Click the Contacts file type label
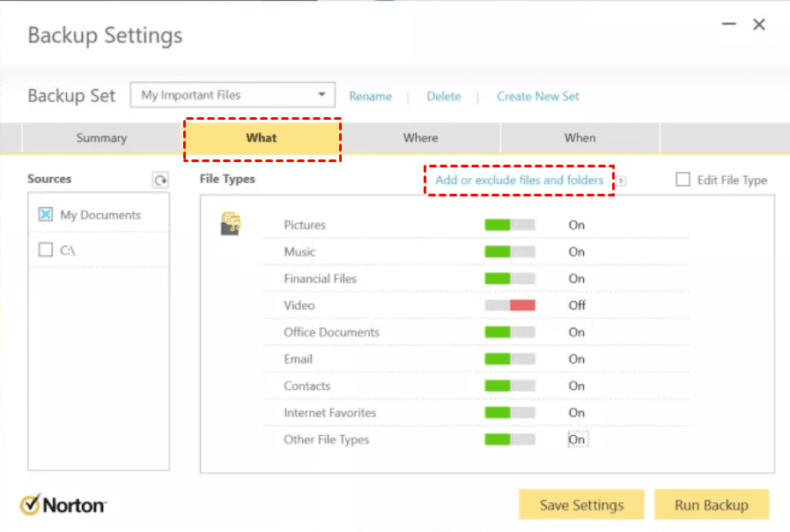Screen dimensions: 790x532 point(306,386)
